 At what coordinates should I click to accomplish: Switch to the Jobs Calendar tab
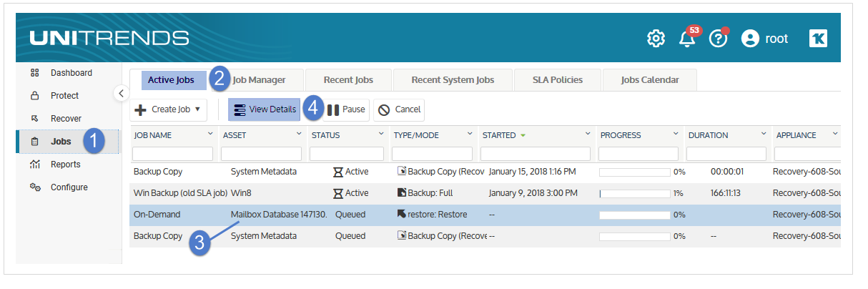tap(650, 80)
